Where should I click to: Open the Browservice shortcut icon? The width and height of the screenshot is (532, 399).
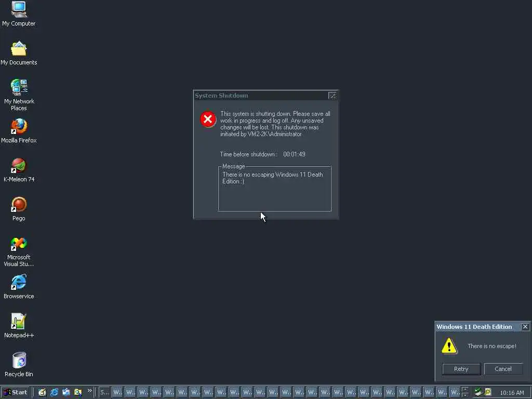pyautogui.click(x=19, y=287)
